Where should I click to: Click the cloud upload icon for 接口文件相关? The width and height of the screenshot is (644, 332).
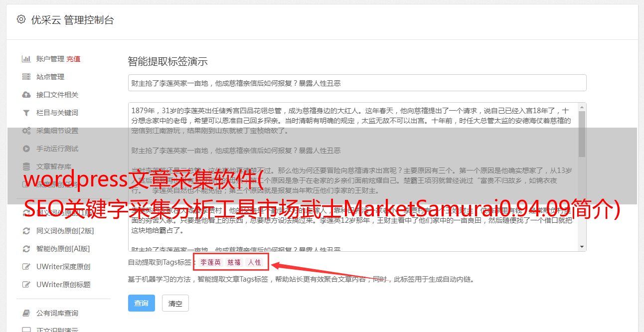pos(26,95)
